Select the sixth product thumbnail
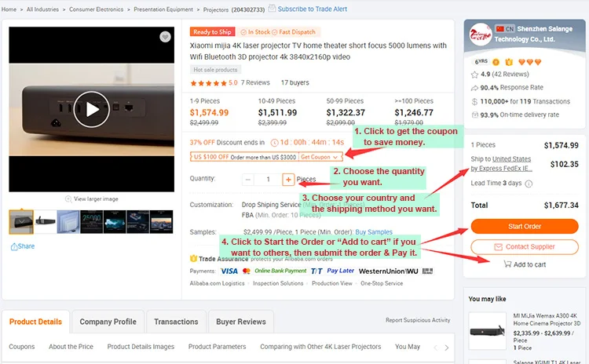589x364 pixels. [138, 222]
